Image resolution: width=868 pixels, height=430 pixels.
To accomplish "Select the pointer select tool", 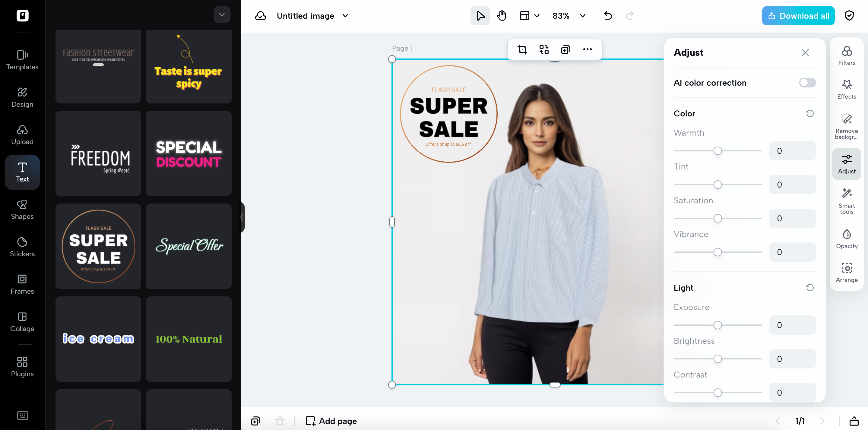I will [480, 16].
